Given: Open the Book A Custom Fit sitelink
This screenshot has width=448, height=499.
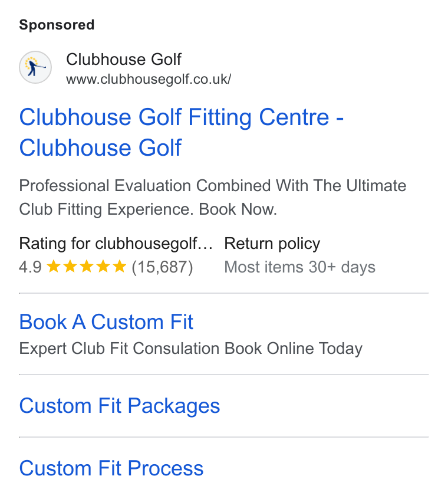Looking at the screenshot, I should tap(106, 322).
